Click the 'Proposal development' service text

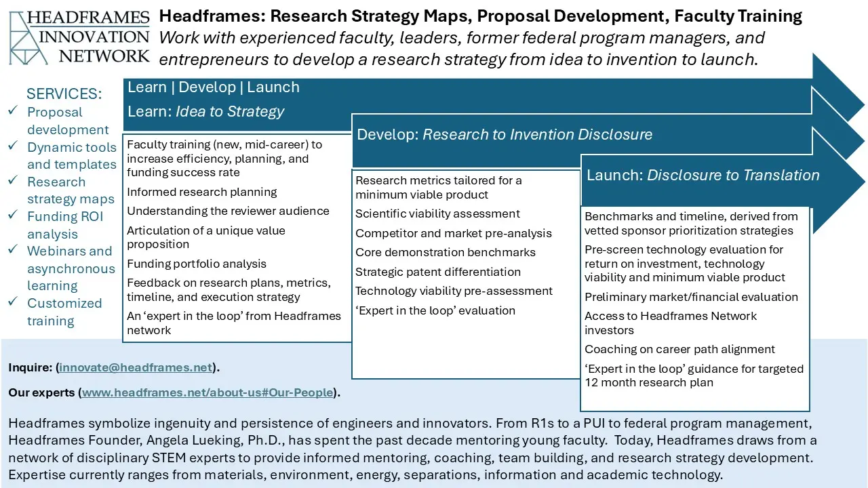click(x=68, y=121)
